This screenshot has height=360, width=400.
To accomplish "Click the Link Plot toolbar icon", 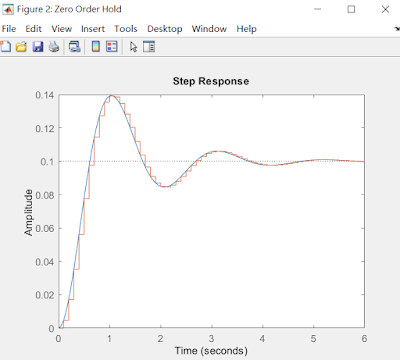I will pos(74,47).
